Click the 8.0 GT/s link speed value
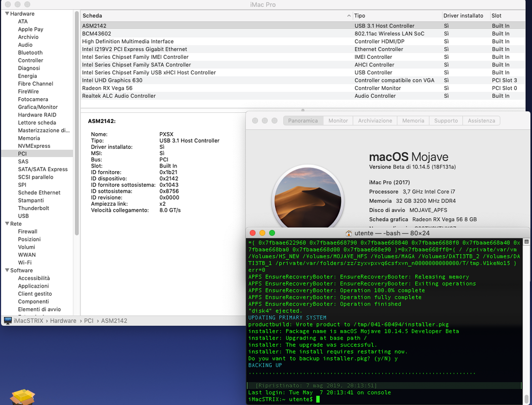 (170, 210)
